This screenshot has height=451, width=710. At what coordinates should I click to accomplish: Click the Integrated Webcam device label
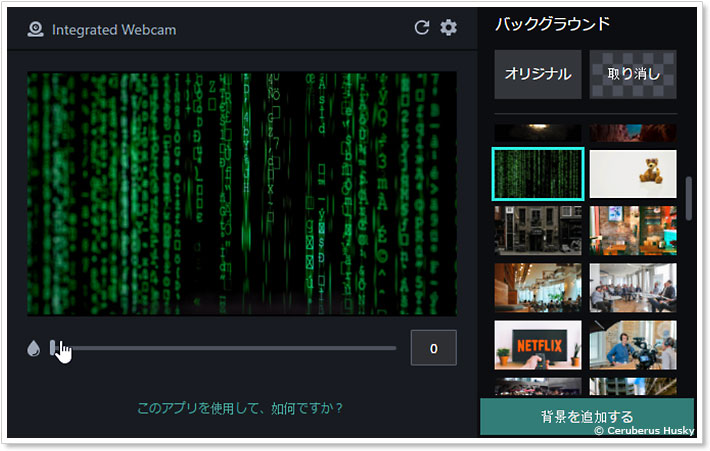coord(114,30)
